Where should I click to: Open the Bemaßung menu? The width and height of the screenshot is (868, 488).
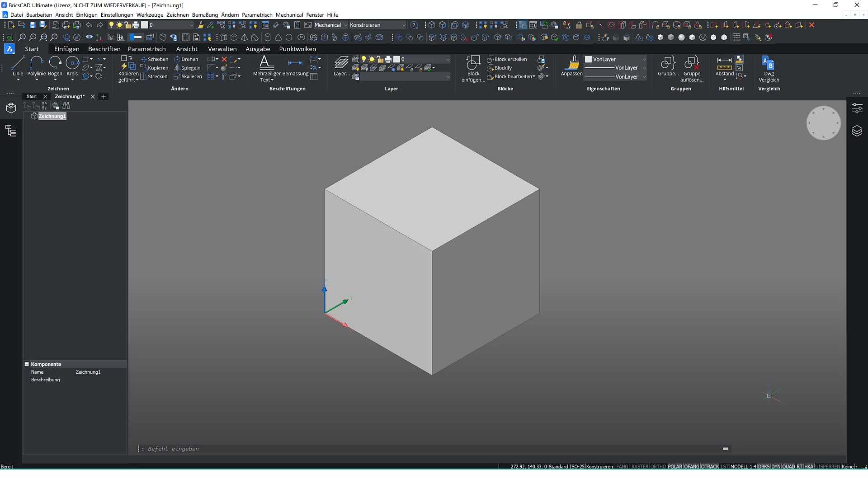pyautogui.click(x=205, y=15)
